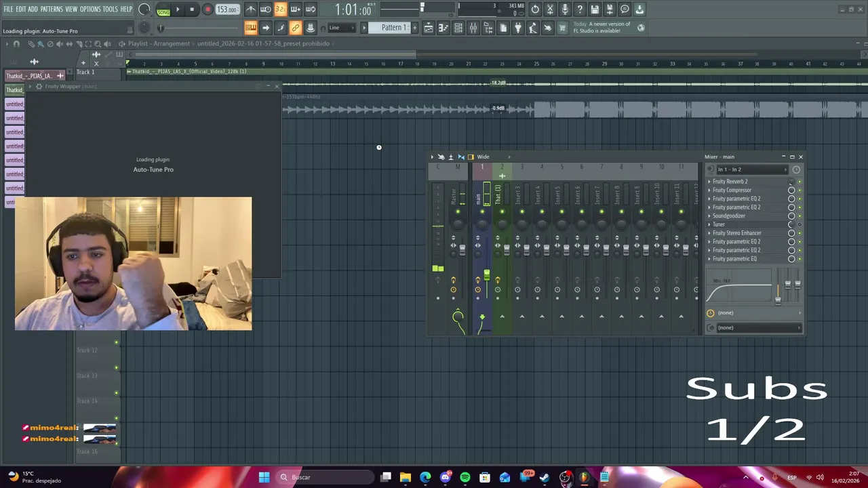This screenshot has height=488, width=868.
Task: Open the mixer output (none) dropdown at bottom
Action: tap(759, 327)
